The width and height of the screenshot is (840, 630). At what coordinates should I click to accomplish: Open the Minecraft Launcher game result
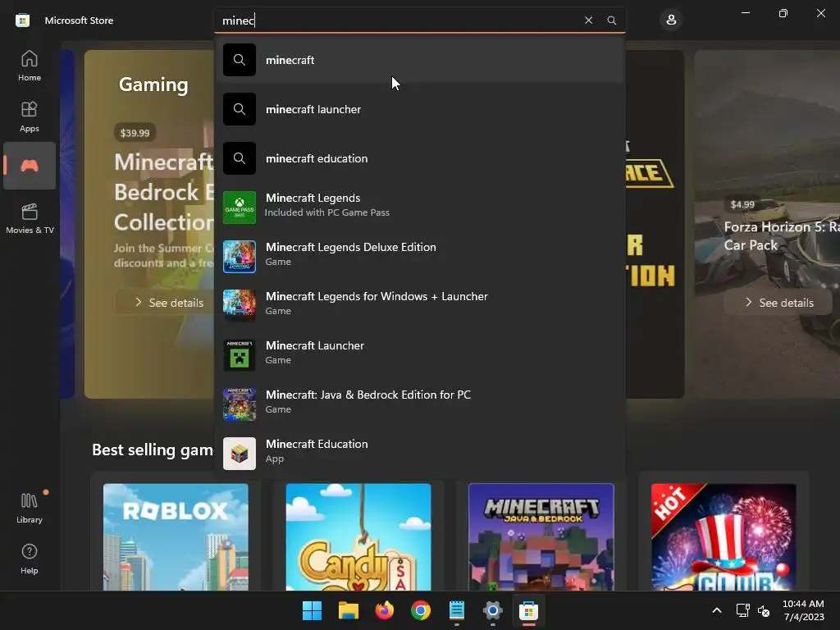point(419,355)
